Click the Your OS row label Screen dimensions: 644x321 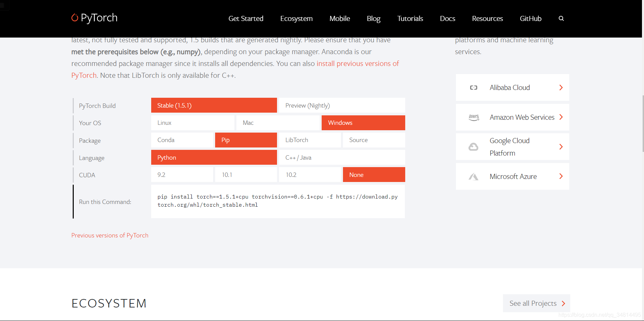90,123
